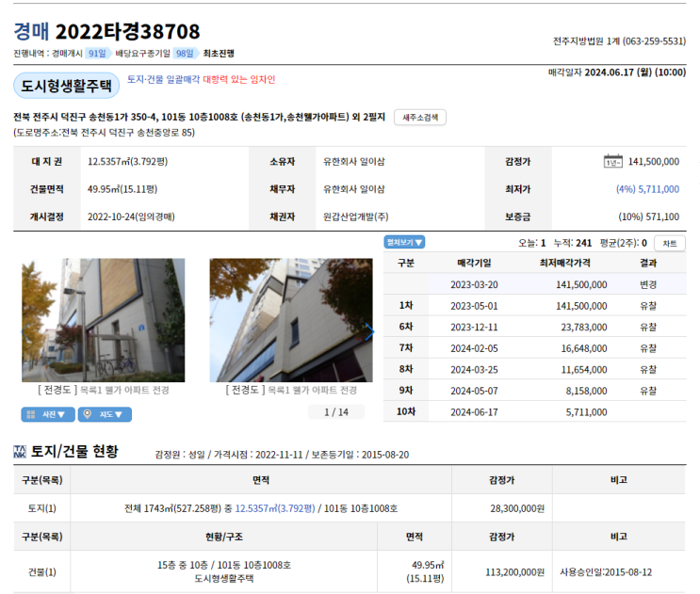This screenshot has width=700, height=594.
Task: Select the 10차 2024-06-17 auction row
Action: tap(535, 412)
